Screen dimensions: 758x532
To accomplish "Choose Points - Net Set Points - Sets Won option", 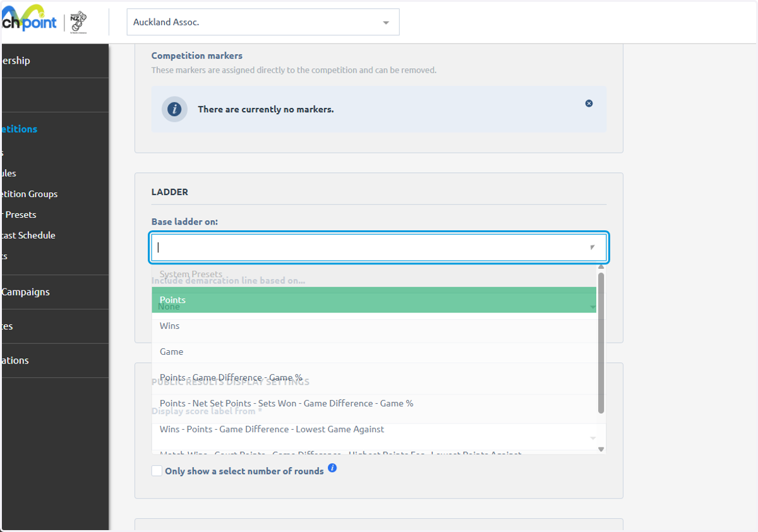I will (374, 403).
